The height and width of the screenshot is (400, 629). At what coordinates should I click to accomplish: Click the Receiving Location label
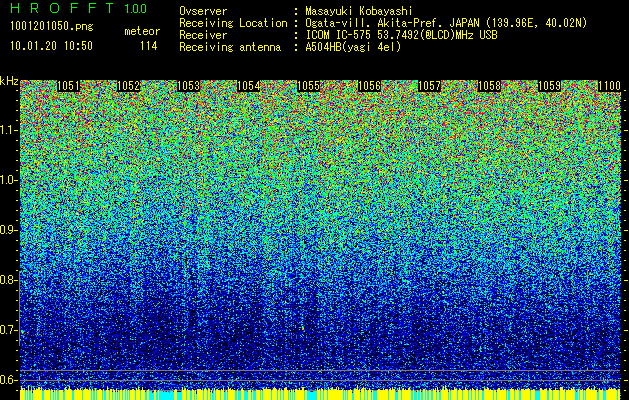(x=233, y=23)
